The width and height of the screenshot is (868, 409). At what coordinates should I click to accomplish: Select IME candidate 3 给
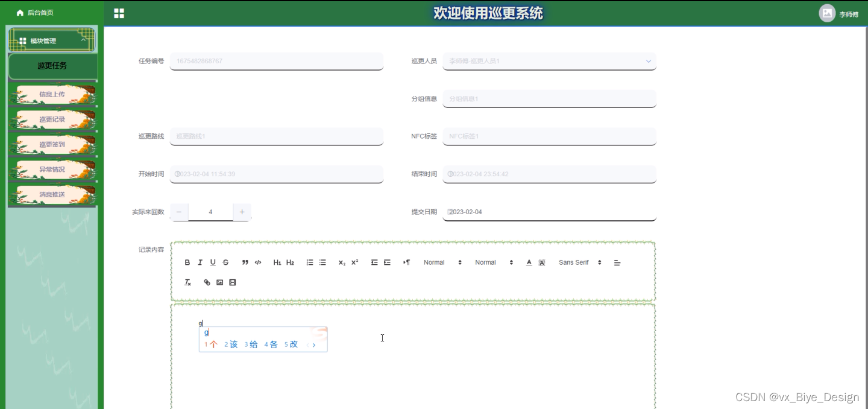(x=251, y=344)
